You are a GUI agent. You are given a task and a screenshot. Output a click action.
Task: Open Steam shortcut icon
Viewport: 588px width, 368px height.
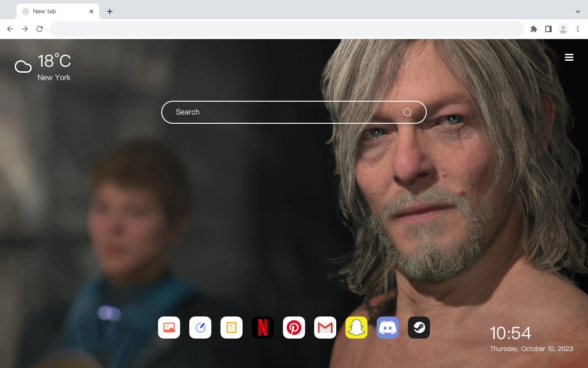[419, 328]
